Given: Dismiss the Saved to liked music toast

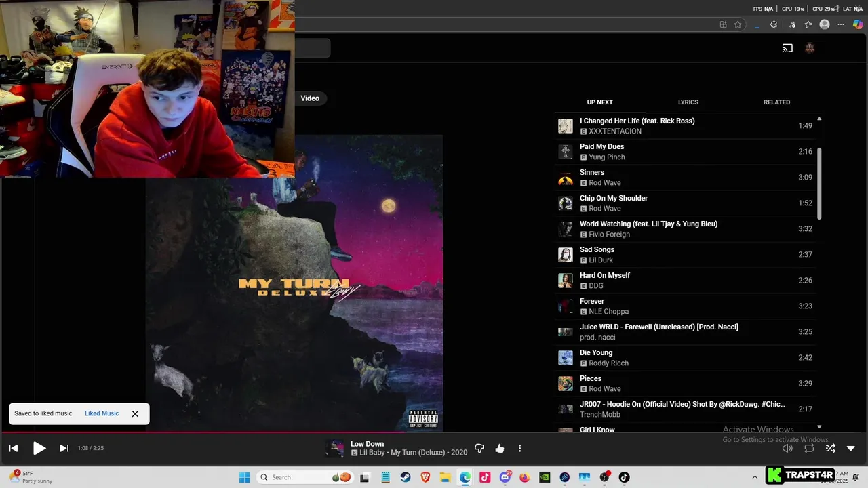Looking at the screenshot, I should [x=135, y=413].
